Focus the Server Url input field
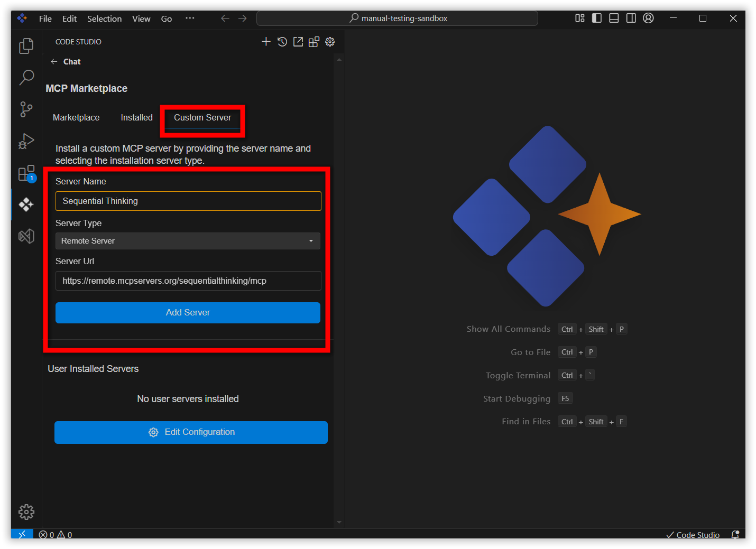The image size is (756, 549). [x=188, y=281]
